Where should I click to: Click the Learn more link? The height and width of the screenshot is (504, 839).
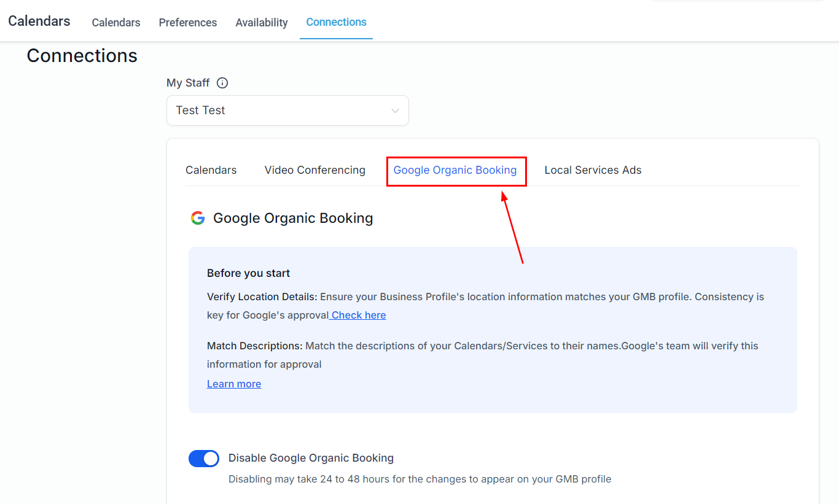[x=234, y=384]
